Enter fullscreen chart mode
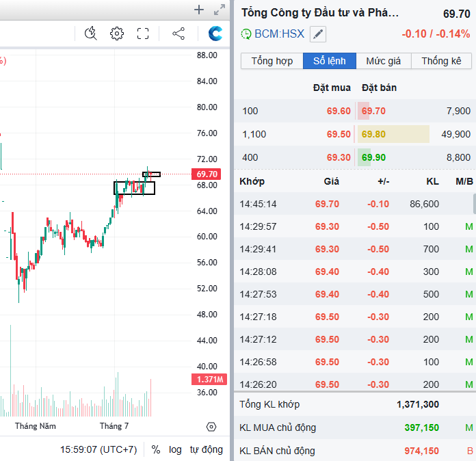Screen dimensions: 476x461 coord(143,34)
